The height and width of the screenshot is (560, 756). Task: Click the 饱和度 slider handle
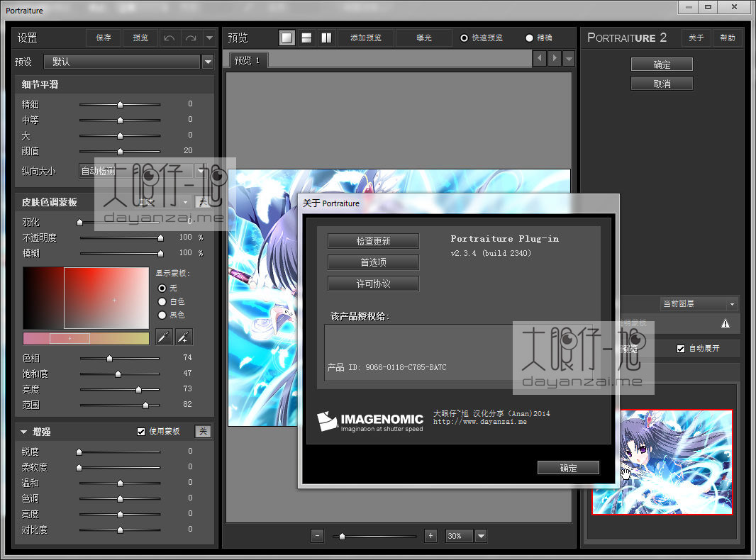pyautogui.click(x=118, y=374)
